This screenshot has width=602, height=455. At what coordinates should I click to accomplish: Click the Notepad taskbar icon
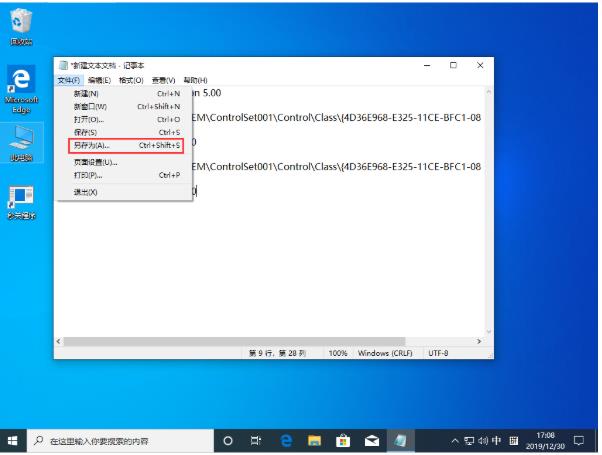(400, 441)
